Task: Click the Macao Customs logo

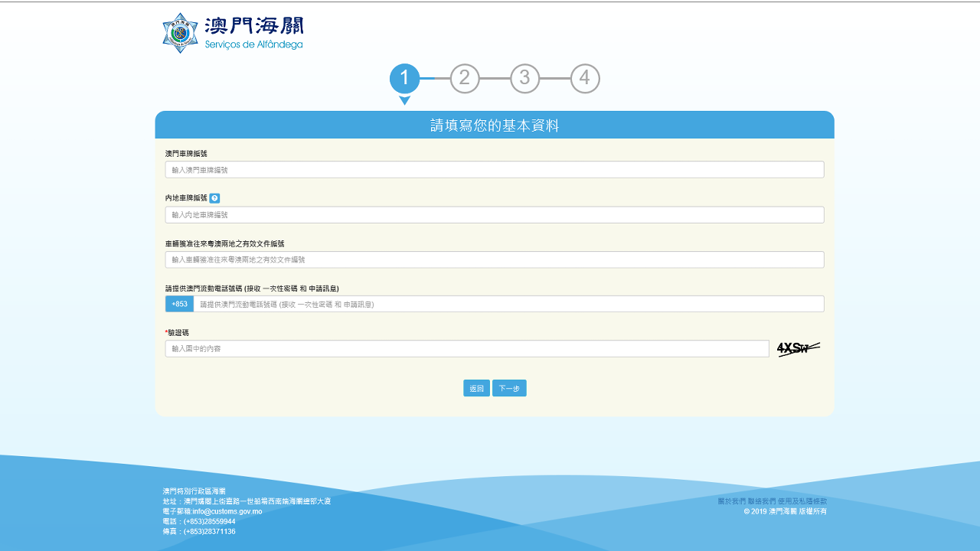Action: (233, 34)
